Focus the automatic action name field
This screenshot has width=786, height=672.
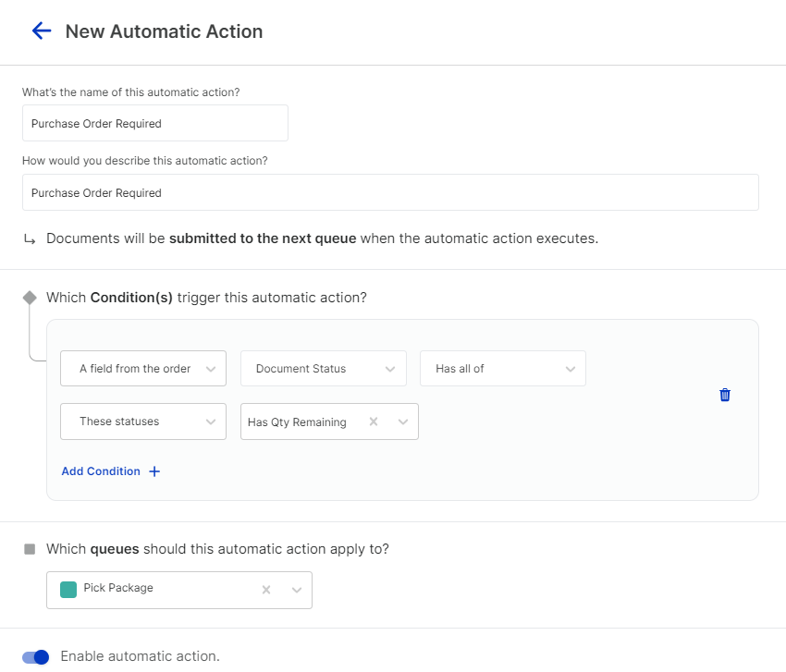coord(154,123)
